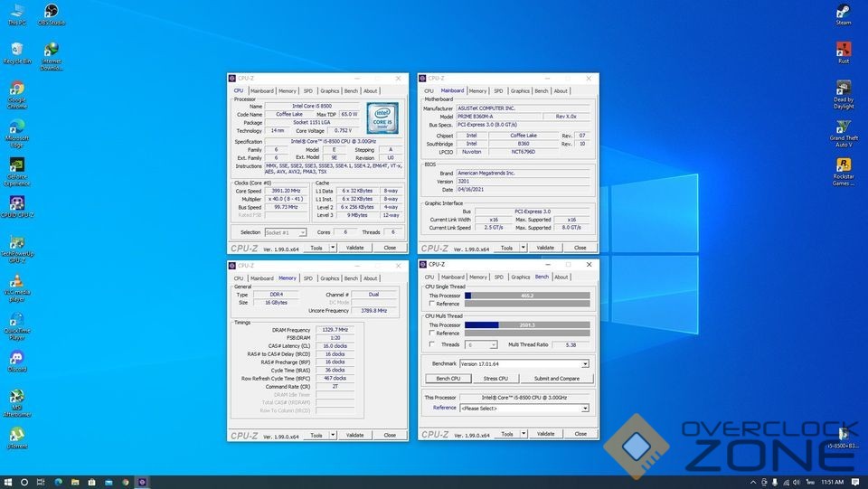Viewport: 868px width, 489px height.
Task: Click CPU-Z icon in the taskbar
Action: [142, 482]
